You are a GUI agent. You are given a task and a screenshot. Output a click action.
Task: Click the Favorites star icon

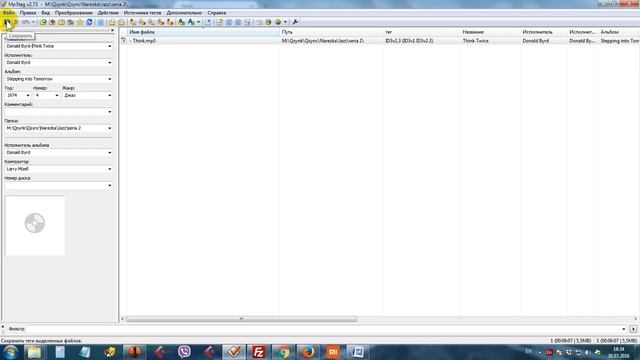pos(80,22)
